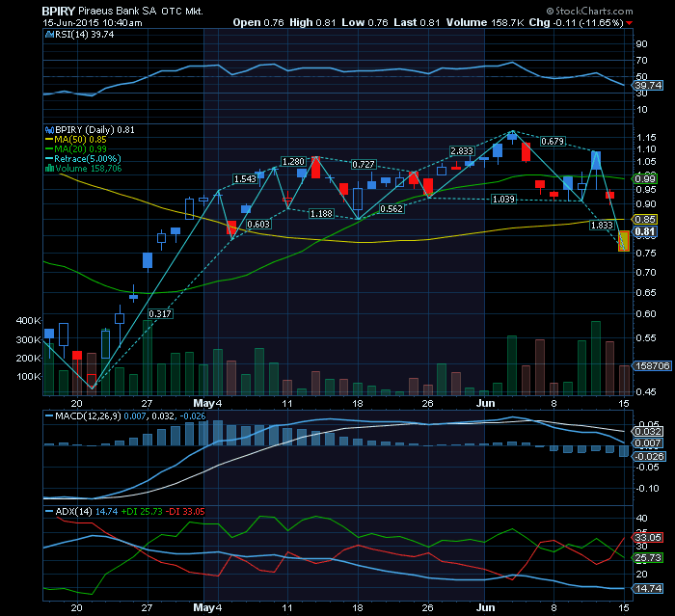This screenshot has height=616, width=675.
Task: Click the green 0.99 MA(20) price tag
Action: tap(644, 178)
